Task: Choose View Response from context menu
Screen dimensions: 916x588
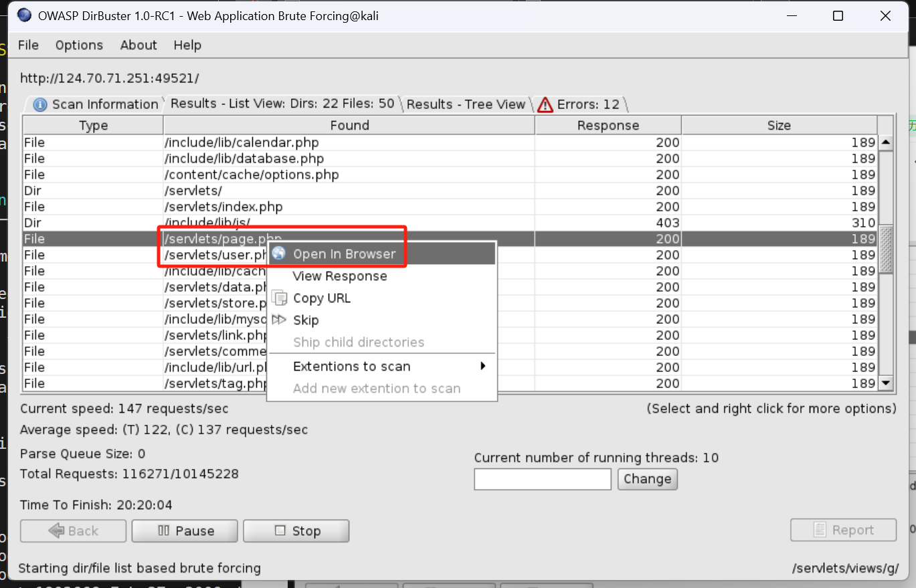Action: click(340, 276)
